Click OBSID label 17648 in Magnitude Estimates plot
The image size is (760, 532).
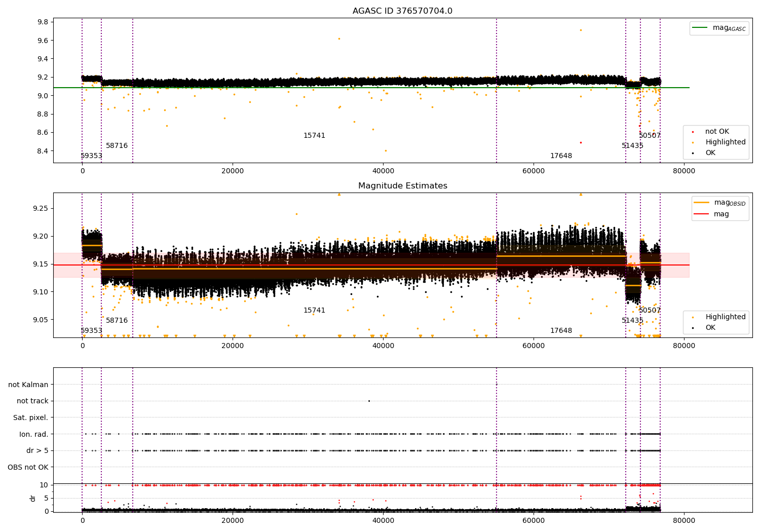(x=561, y=331)
